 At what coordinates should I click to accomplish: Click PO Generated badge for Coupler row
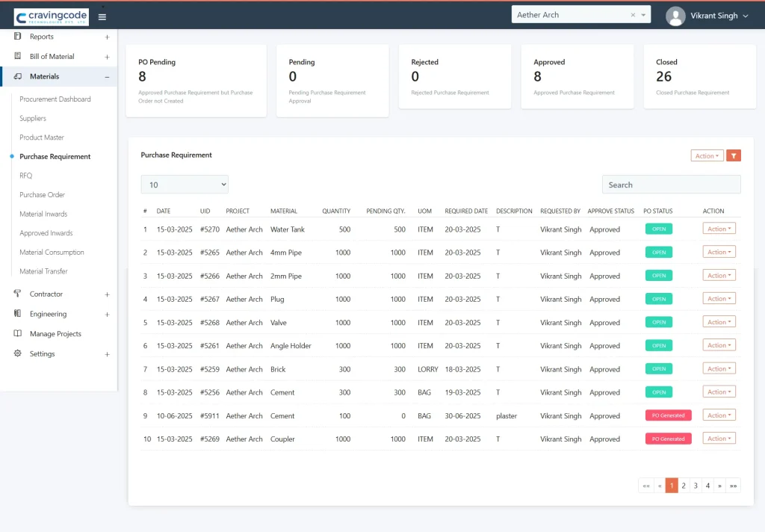point(668,439)
